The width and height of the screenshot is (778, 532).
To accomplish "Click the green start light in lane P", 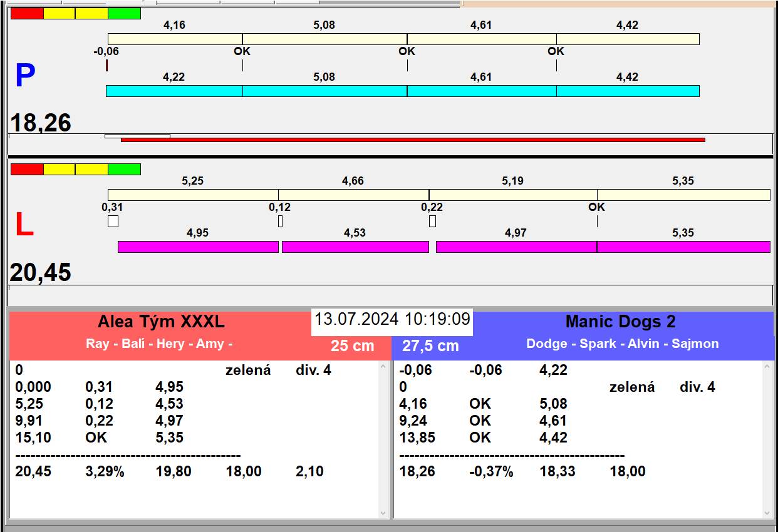I will click(x=124, y=13).
